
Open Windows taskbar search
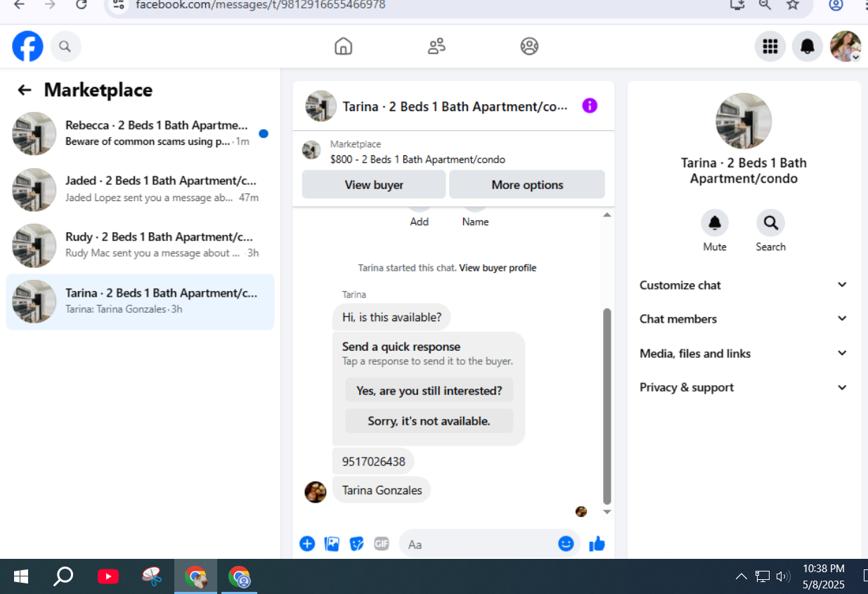click(63, 577)
